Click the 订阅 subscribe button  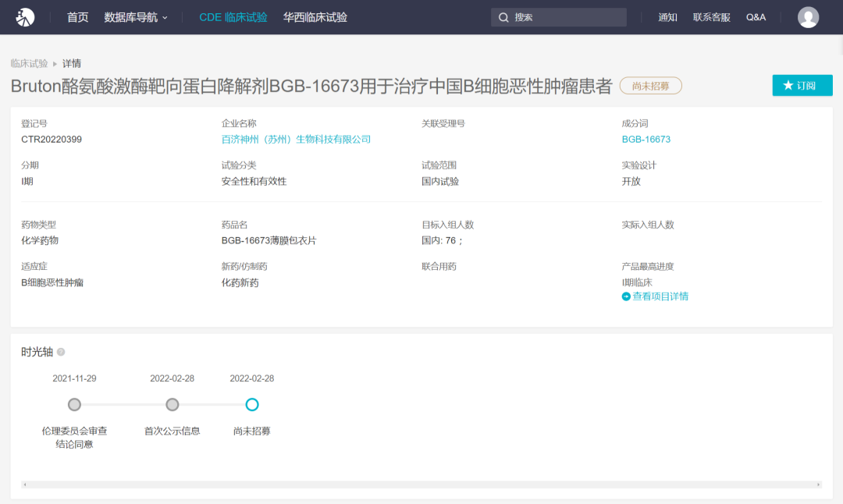click(x=802, y=86)
